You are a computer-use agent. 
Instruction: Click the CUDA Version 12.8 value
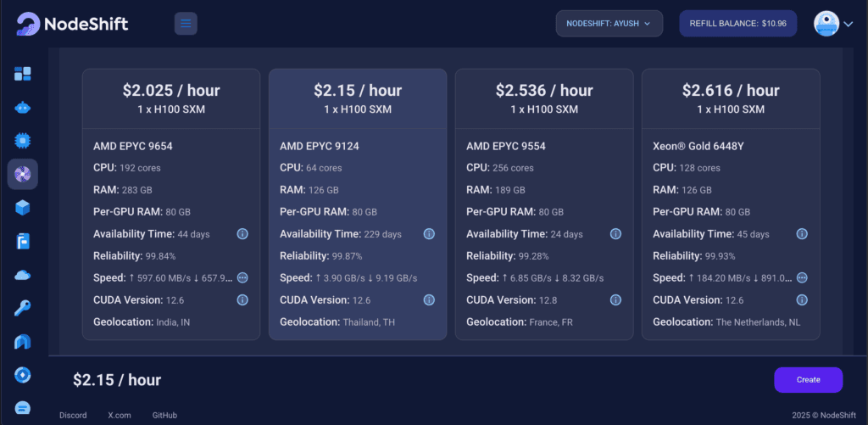pyautogui.click(x=547, y=300)
